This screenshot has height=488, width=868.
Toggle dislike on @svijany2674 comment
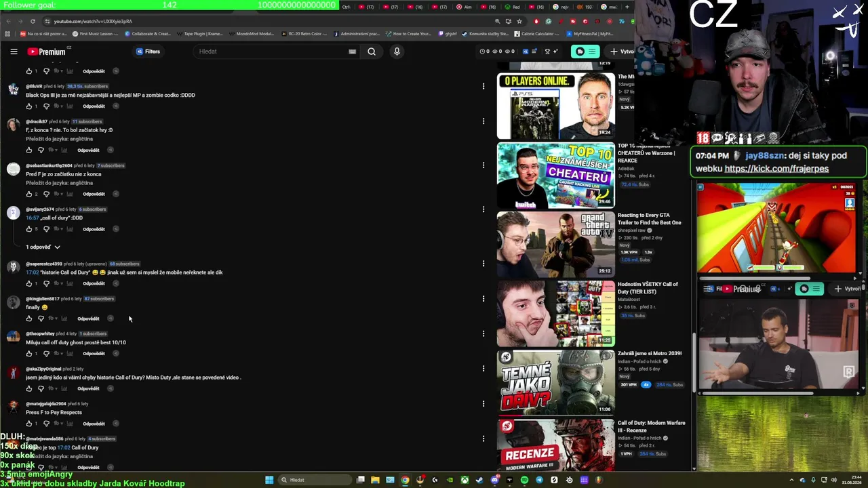pos(46,229)
